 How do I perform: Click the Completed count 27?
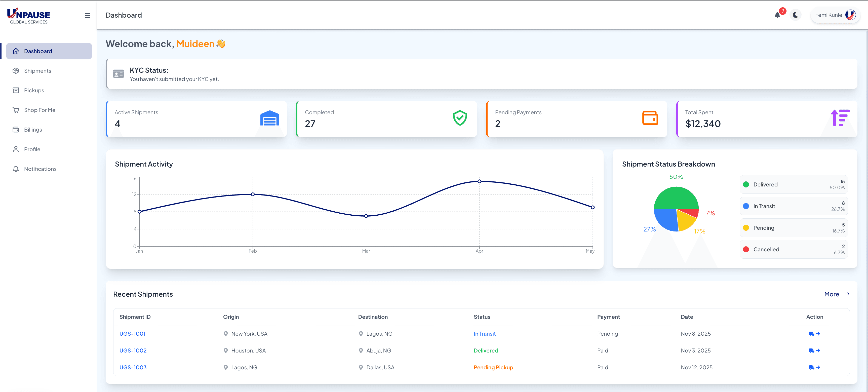click(310, 124)
